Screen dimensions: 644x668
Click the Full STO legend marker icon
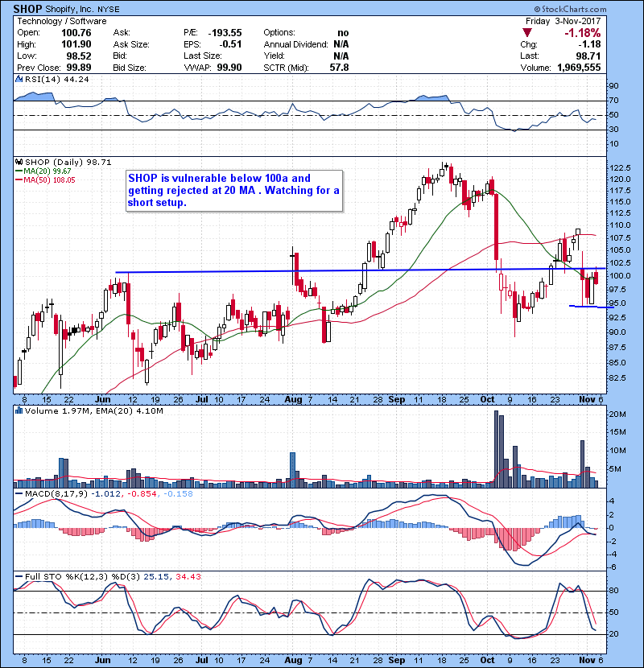click(19, 578)
